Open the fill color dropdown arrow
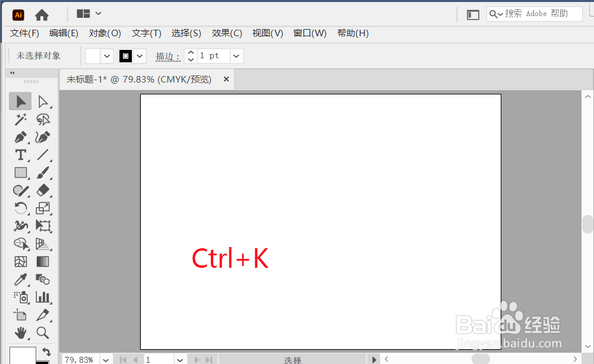The height and width of the screenshot is (364, 594). (x=107, y=56)
